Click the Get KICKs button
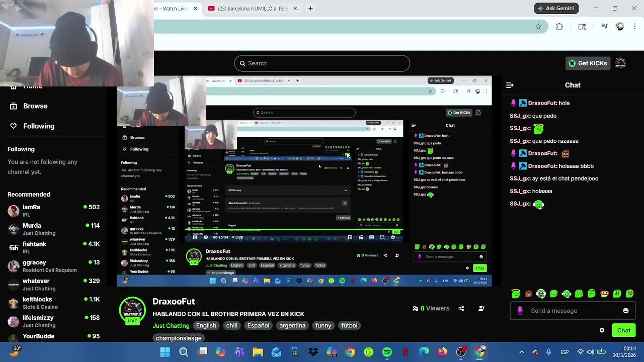 pos(588,63)
